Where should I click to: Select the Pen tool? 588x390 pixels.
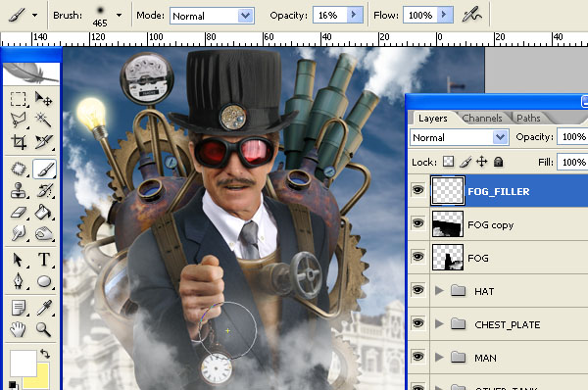18,281
